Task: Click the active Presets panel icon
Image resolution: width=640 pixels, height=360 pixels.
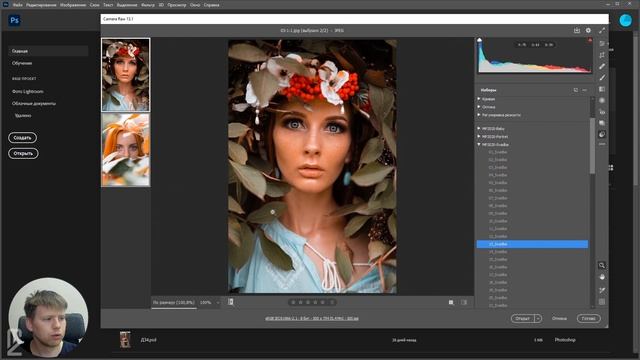Action: pyautogui.click(x=602, y=134)
